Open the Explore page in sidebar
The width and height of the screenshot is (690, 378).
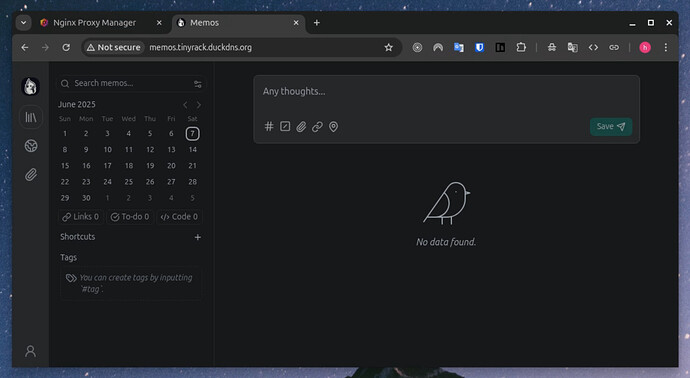coord(31,146)
